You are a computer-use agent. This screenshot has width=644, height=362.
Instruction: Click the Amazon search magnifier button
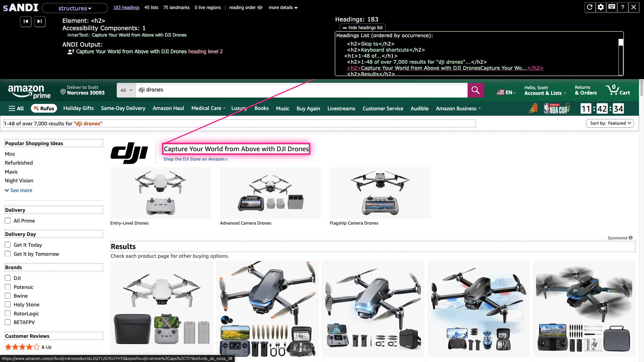click(x=475, y=90)
